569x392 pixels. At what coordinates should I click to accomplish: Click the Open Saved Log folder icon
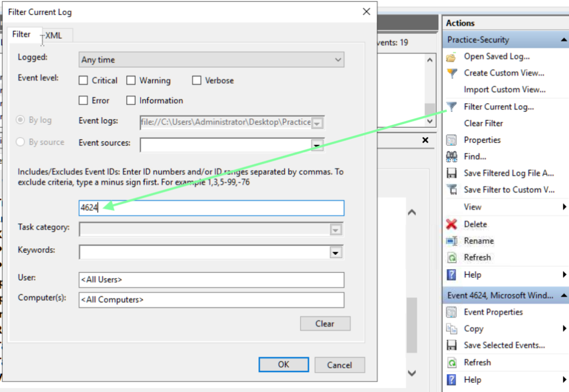(x=452, y=57)
